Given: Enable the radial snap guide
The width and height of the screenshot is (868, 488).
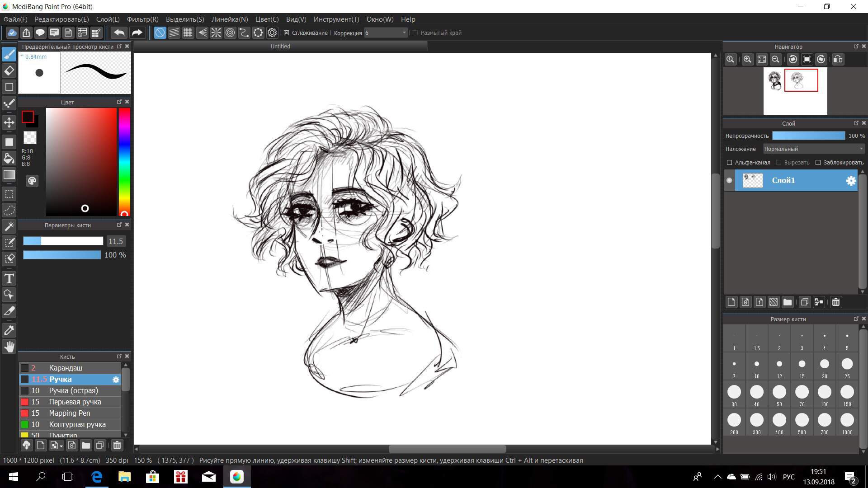Looking at the screenshot, I should pos(216,33).
